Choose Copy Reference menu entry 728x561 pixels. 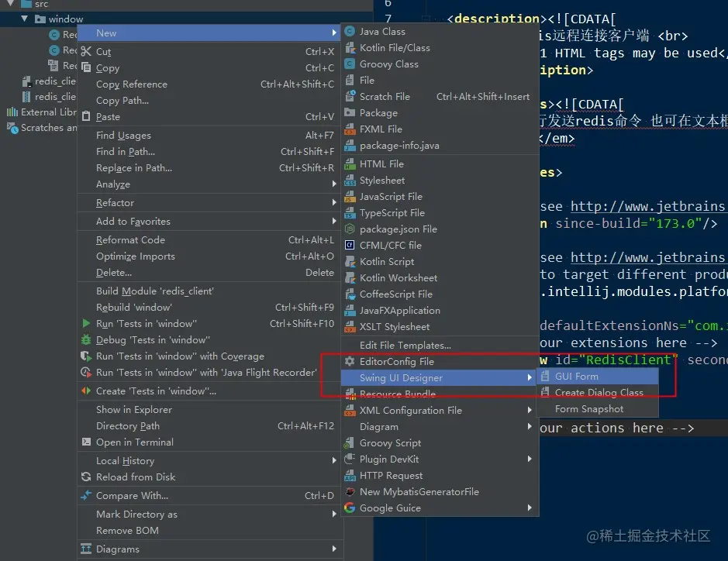click(209, 84)
